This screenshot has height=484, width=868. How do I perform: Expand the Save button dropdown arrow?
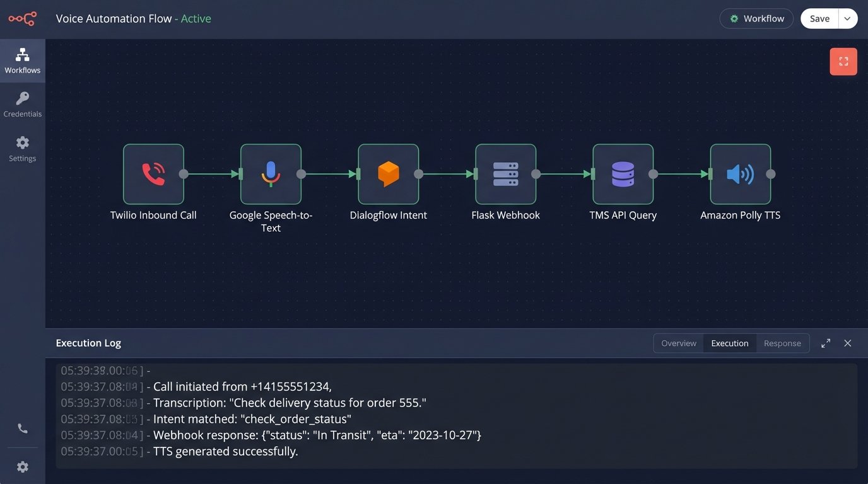tap(847, 19)
